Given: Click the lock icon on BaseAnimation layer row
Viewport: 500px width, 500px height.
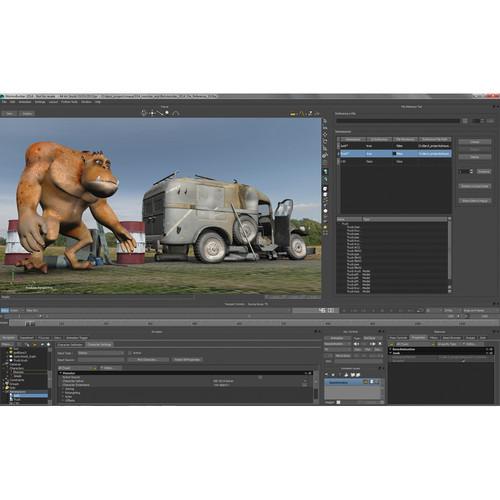Looking at the screenshot, I should point(366,382).
